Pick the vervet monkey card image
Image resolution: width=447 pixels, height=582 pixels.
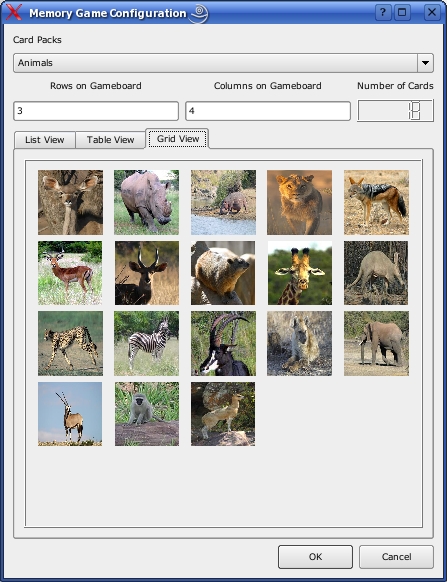click(147, 414)
